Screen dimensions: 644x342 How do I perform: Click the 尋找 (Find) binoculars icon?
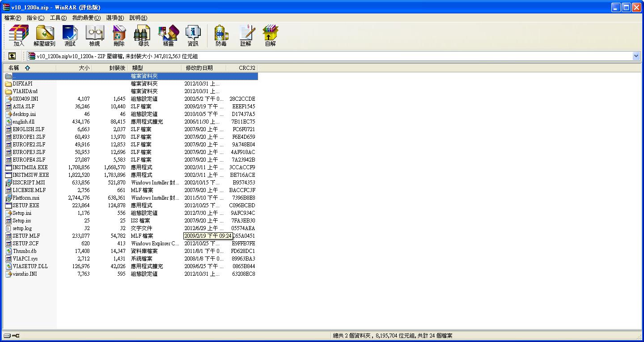(x=143, y=36)
